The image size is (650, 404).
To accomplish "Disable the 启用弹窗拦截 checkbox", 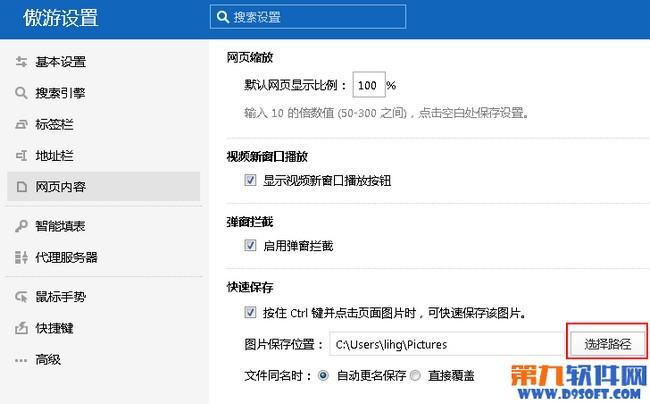I will tap(250, 245).
